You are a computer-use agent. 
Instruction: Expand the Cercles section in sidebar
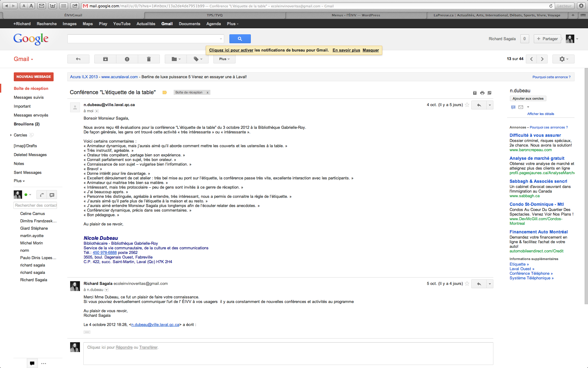click(x=11, y=135)
